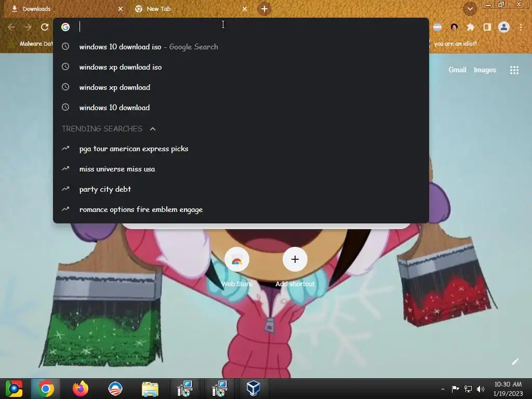
Task: Select suggestion 'windows xp download'
Action: point(241,87)
